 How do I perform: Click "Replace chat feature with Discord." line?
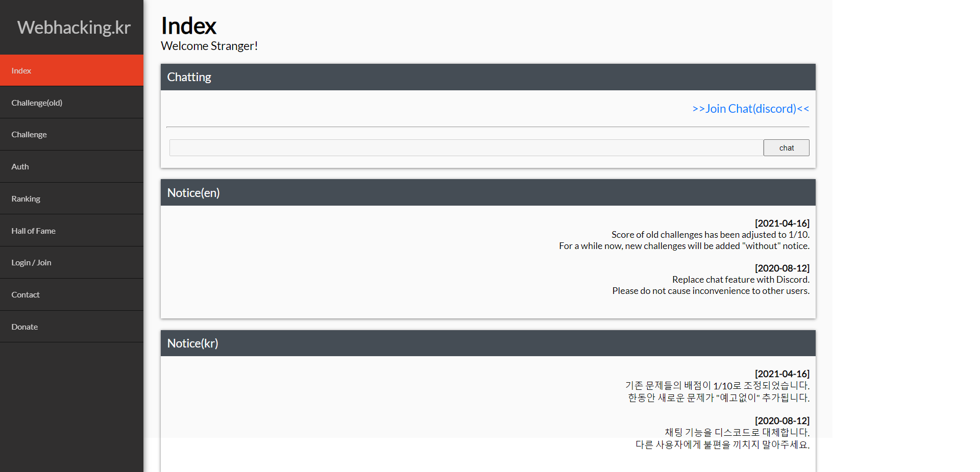741,280
